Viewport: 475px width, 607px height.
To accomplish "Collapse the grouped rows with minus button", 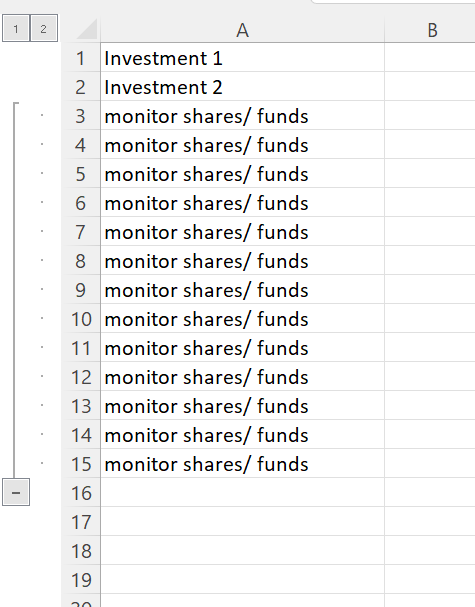I will pyautogui.click(x=16, y=492).
